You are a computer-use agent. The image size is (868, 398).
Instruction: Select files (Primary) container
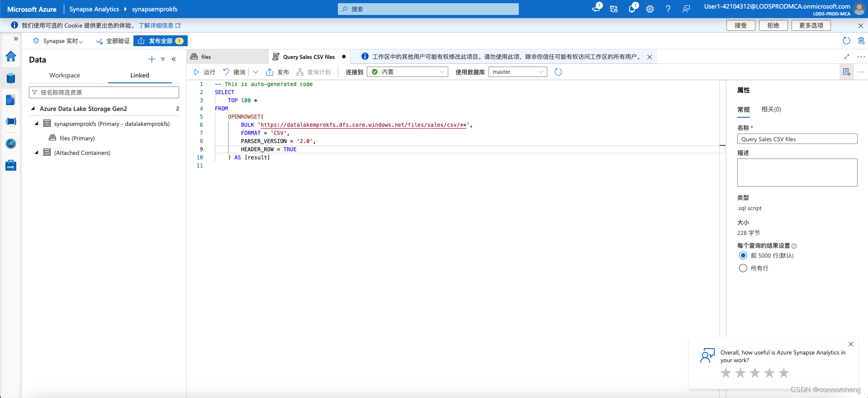point(77,138)
